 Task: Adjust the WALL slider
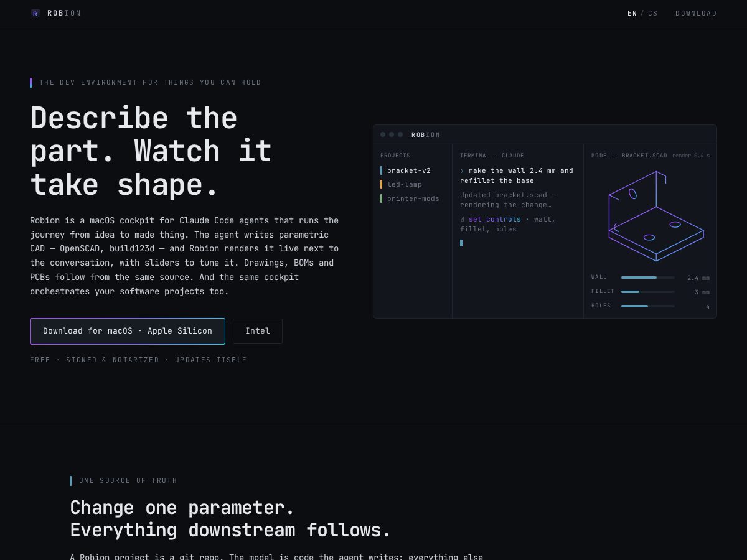pyautogui.click(x=647, y=278)
